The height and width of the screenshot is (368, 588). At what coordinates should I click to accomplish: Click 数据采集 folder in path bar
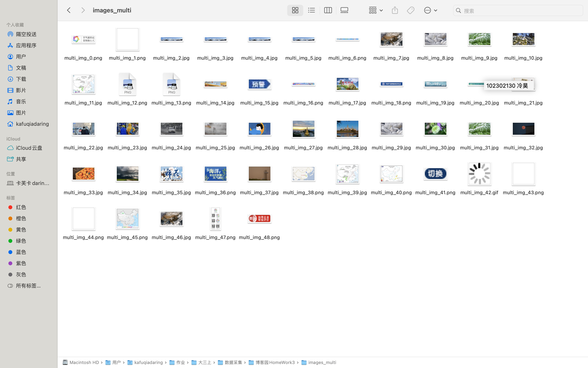pyautogui.click(x=233, y=362)
